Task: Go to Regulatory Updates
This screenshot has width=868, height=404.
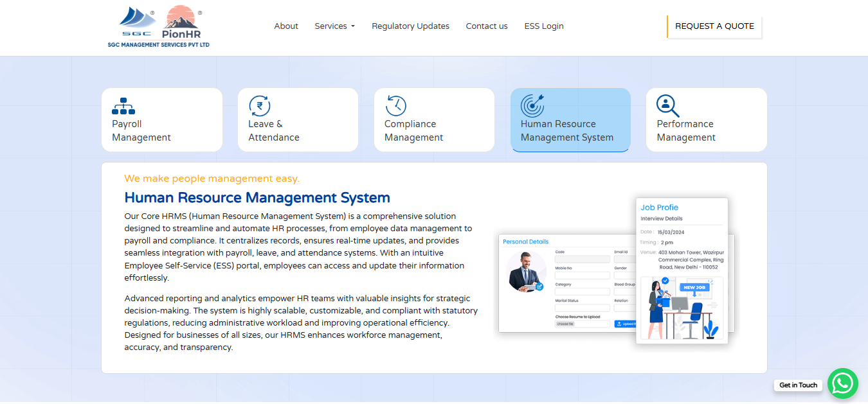Action: [410, 26]
